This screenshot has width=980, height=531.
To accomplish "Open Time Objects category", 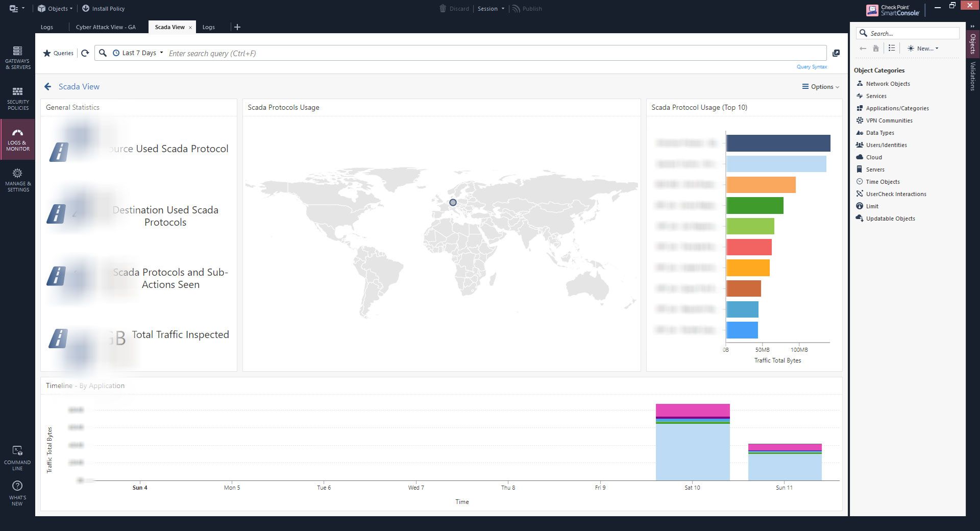I will (878, 182).
